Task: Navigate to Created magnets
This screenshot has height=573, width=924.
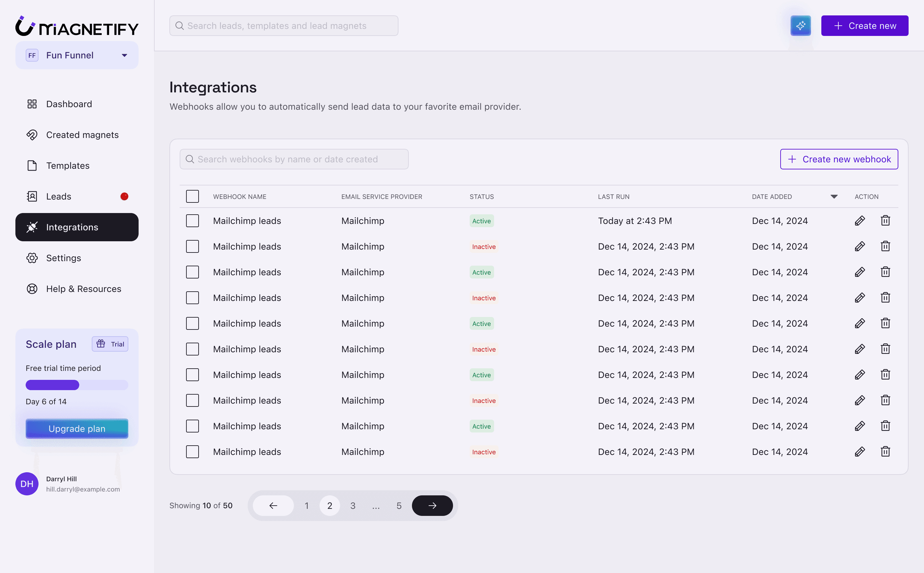Action: pos(82,135)
